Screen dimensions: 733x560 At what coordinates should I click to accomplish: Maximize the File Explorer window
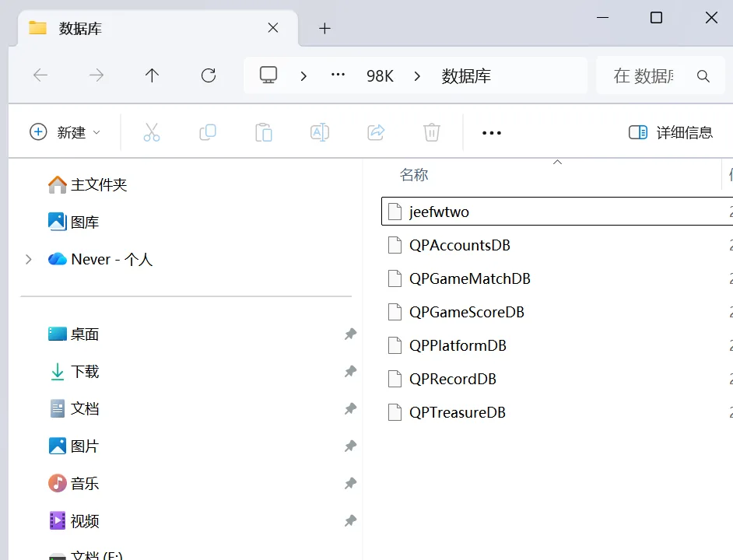click(x=656, y=18)
